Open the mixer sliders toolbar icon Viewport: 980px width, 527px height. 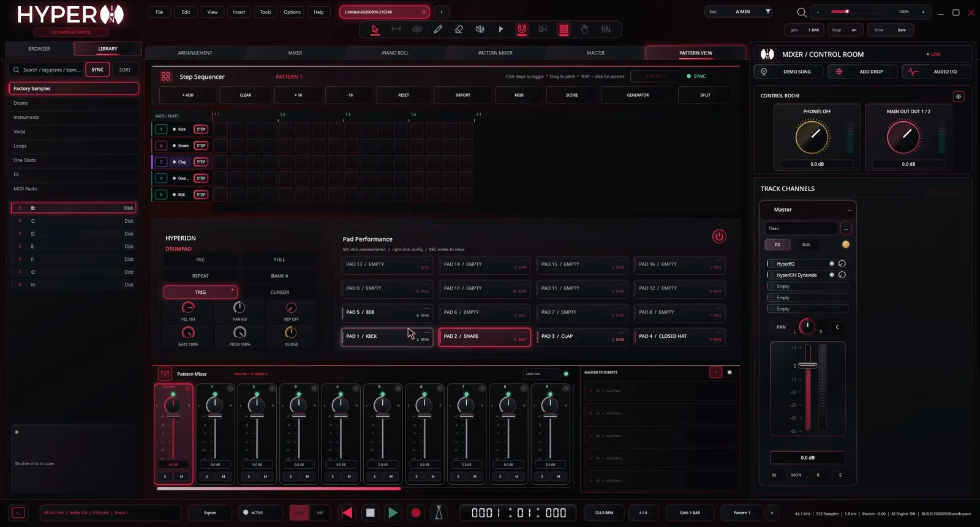click(x=606, y=29)
